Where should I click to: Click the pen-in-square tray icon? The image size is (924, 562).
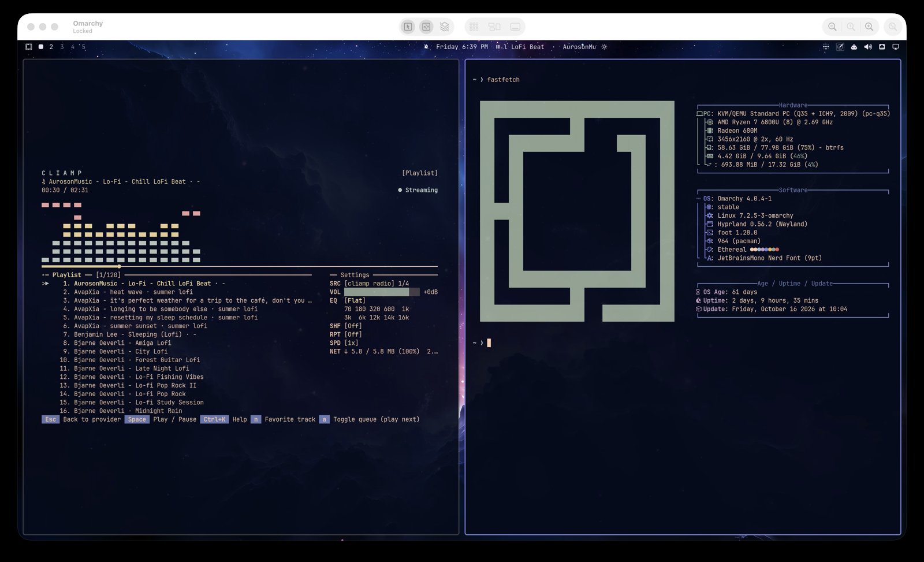pyautogui.click(x=840, y=47)
